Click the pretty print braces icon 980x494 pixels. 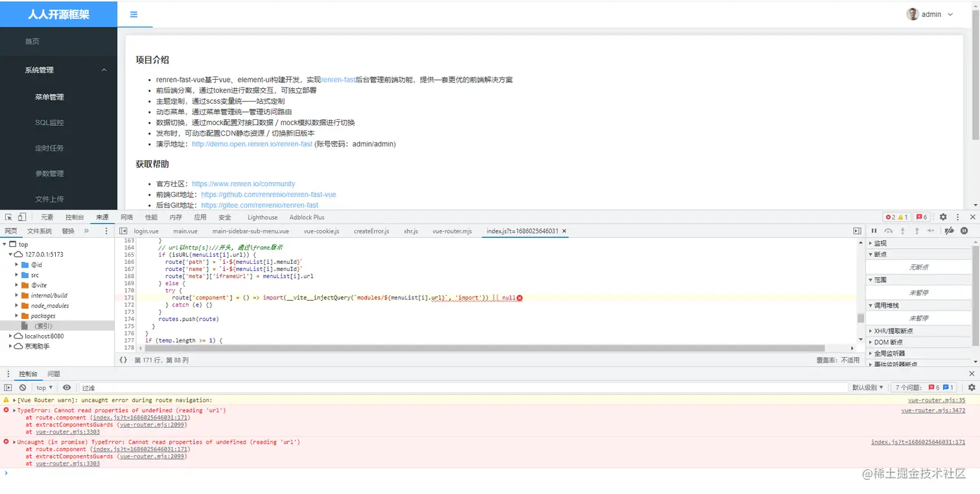pos(123,360)
